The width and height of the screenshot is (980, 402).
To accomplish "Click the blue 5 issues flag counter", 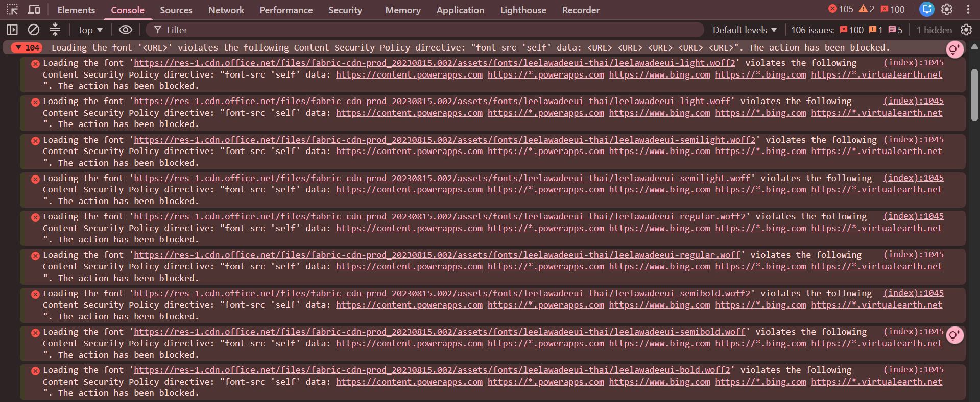I will [896, 30].
